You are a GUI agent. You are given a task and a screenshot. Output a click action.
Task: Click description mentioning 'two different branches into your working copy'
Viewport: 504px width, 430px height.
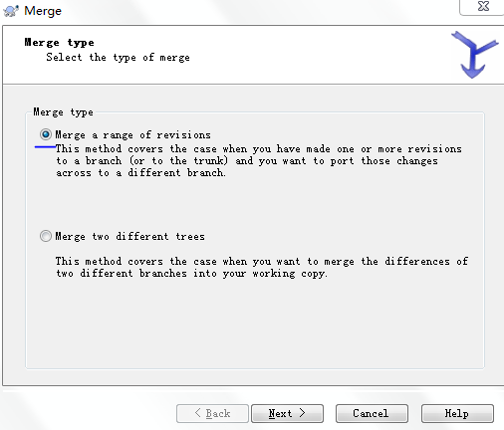tap(262, 268)
